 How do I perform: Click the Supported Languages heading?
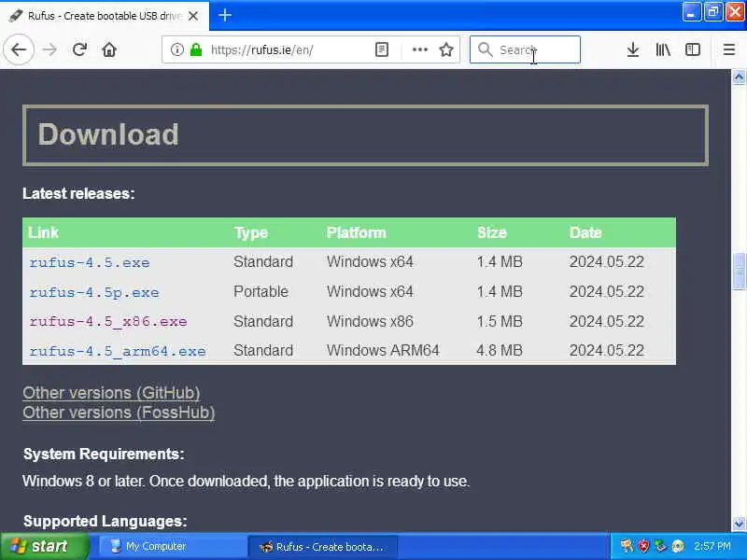pos(106,521)
